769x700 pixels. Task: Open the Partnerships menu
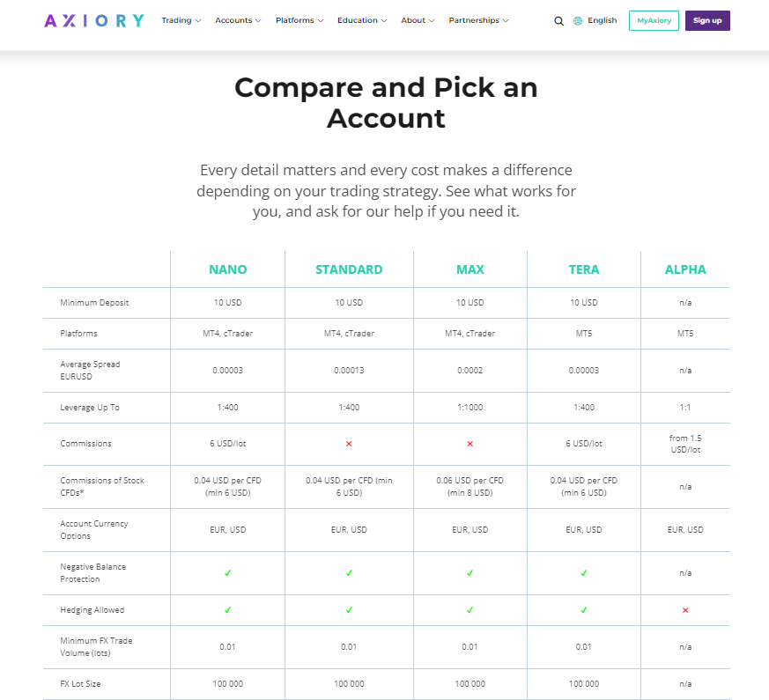tap(478, 20)
